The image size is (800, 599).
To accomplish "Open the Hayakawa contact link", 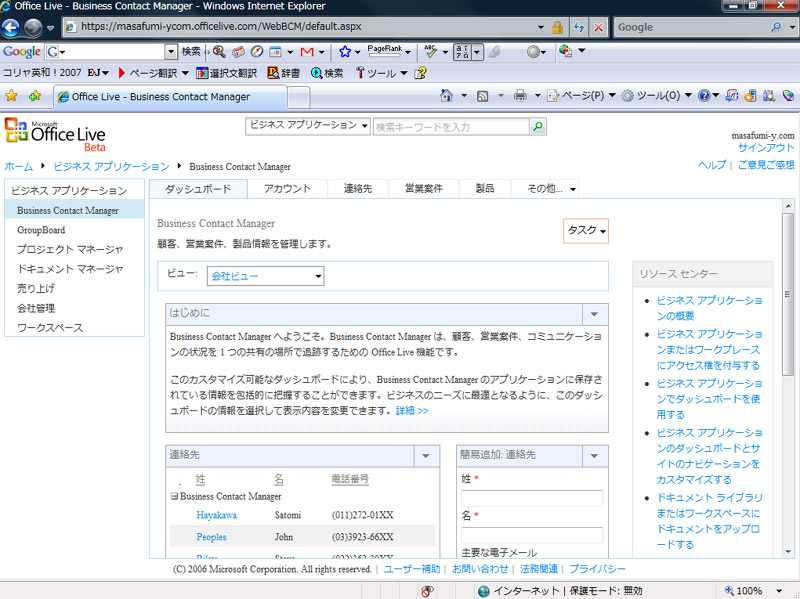I will pyautogui.click(x=216, y=515).
